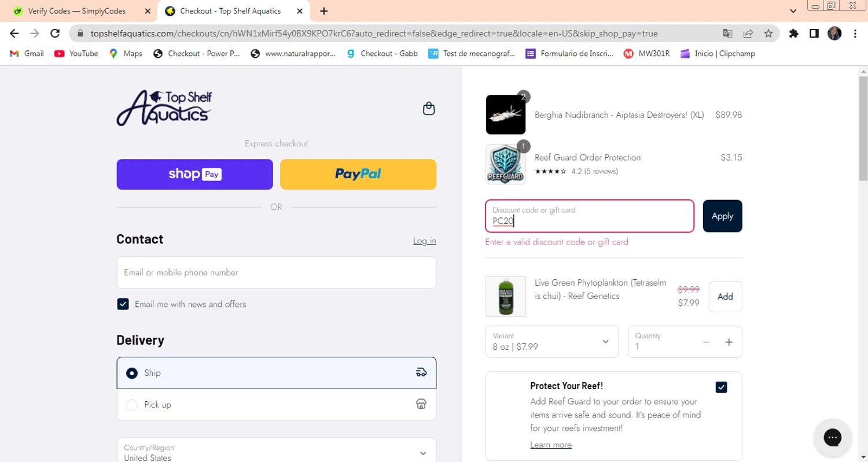Screen dimensions: 868x462
Task: Open the chat support bubble
Action: pyautogui.click(x=833, y=438)
